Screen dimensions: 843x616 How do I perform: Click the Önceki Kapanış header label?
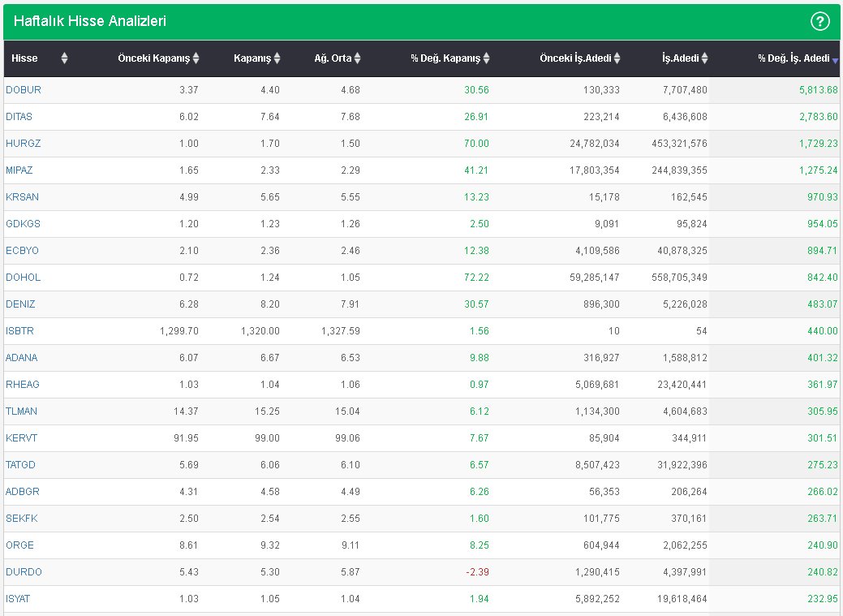click(x=154, y=58)
